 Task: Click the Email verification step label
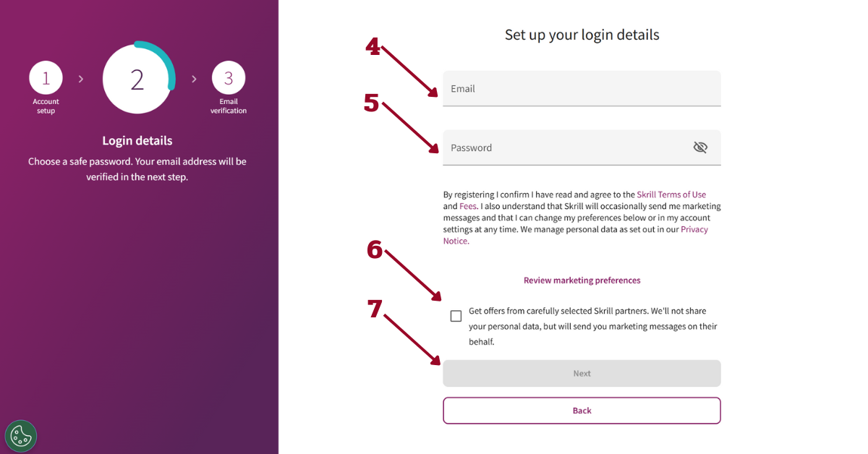click(x=229, y=106)
